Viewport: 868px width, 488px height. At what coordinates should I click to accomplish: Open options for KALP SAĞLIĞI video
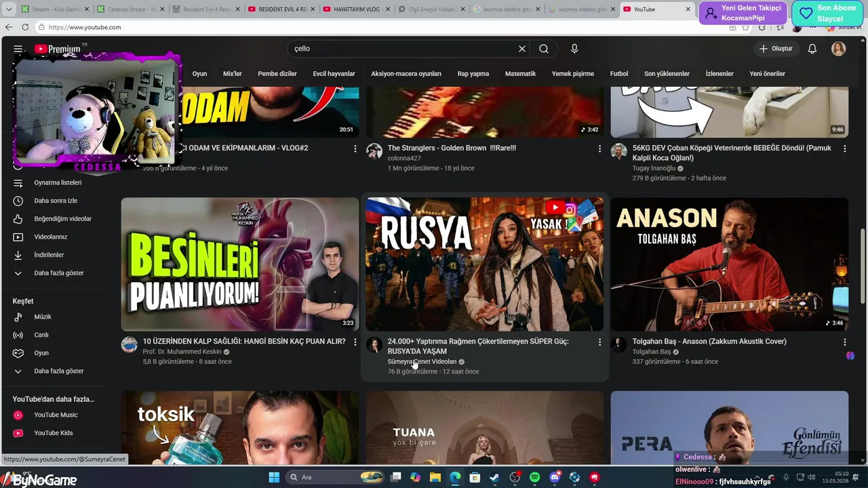tap(355, 342)
